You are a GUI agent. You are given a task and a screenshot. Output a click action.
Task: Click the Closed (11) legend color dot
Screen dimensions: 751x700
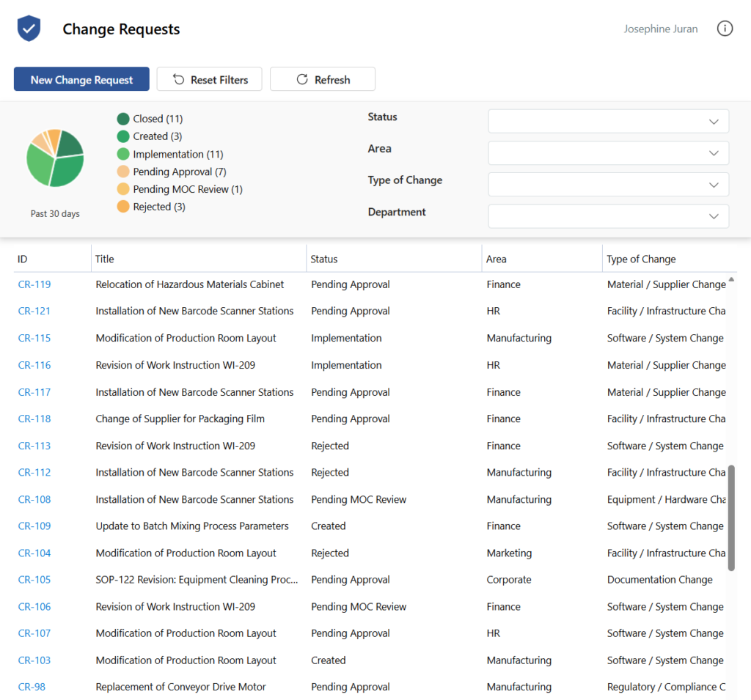pos(123,119)
